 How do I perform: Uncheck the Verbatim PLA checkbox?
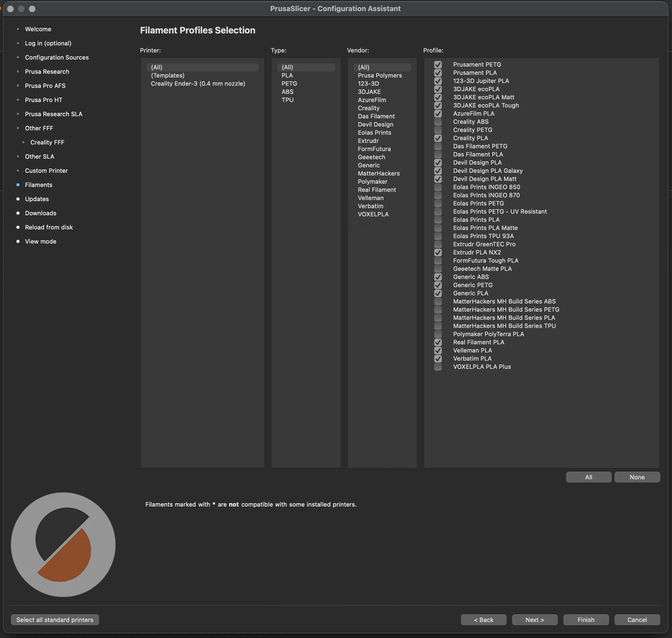point(438,358)
